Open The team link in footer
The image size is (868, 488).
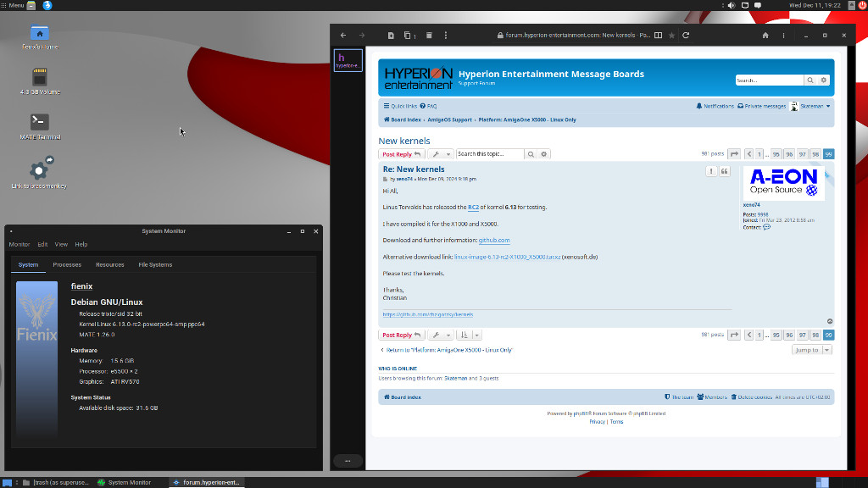tap(679, 397)
